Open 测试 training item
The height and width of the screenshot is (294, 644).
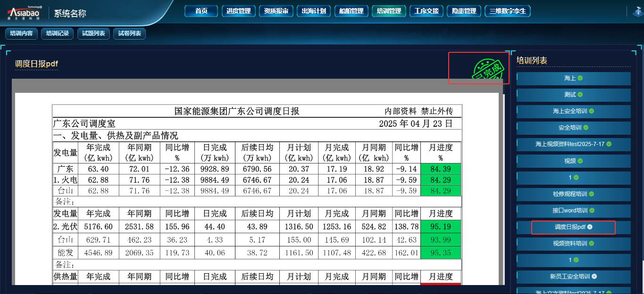574,95
